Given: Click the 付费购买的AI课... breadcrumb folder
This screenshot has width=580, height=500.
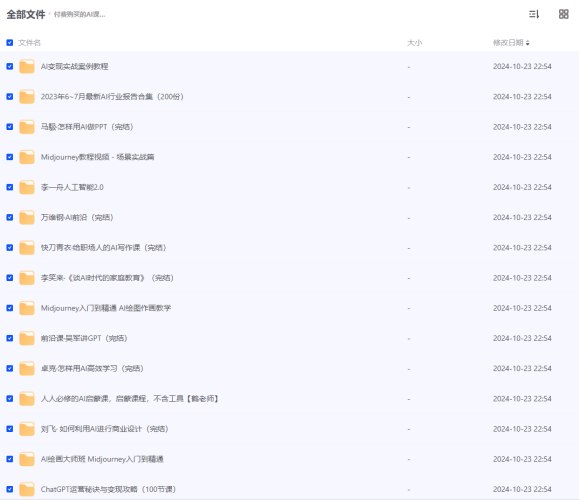Looking at the screenshot, I should [x=80, y=14].
